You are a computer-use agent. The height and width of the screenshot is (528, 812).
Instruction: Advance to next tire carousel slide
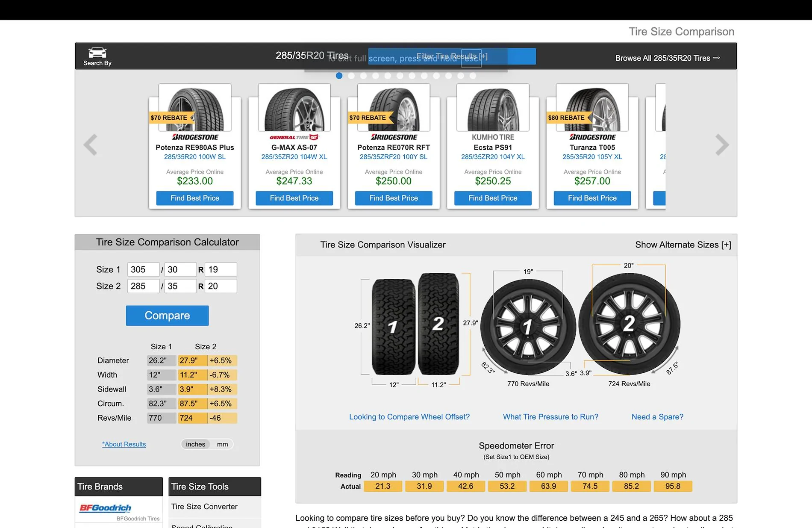coord(722,145)
